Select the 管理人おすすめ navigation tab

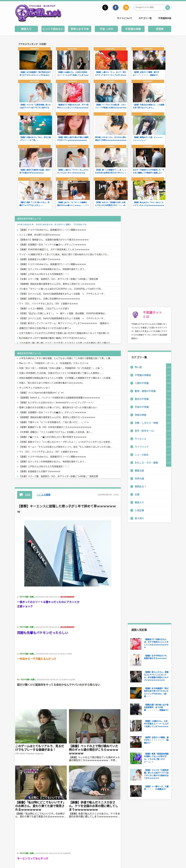tap(80, 29)
